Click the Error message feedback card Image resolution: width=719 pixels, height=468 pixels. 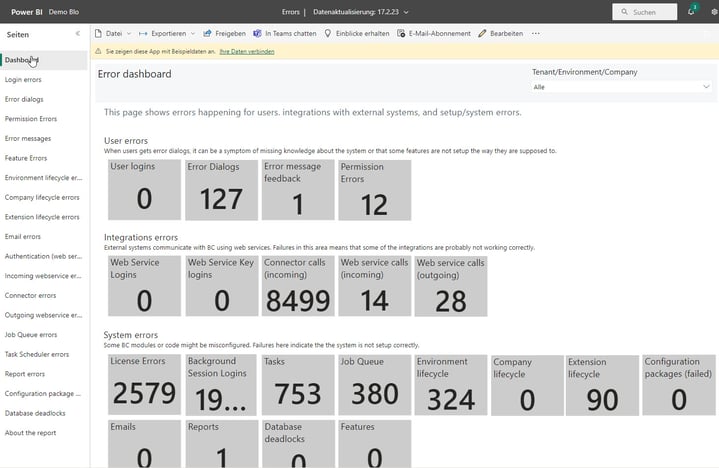tap(298, 190)
